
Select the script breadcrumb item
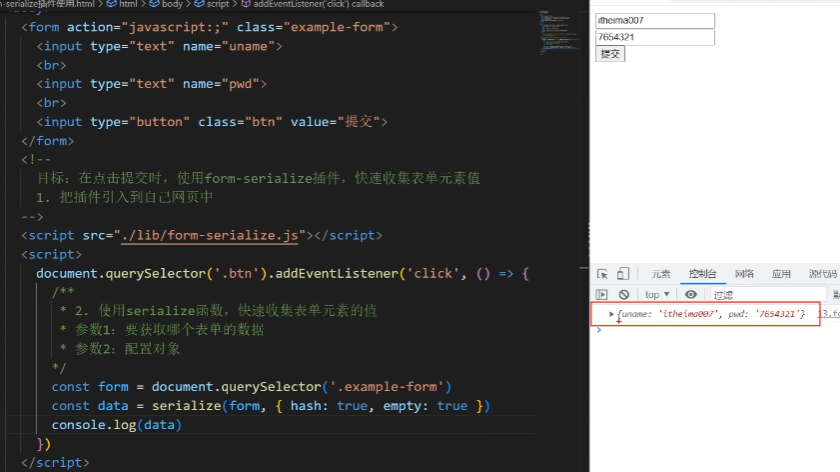click(x=212, y=4)
